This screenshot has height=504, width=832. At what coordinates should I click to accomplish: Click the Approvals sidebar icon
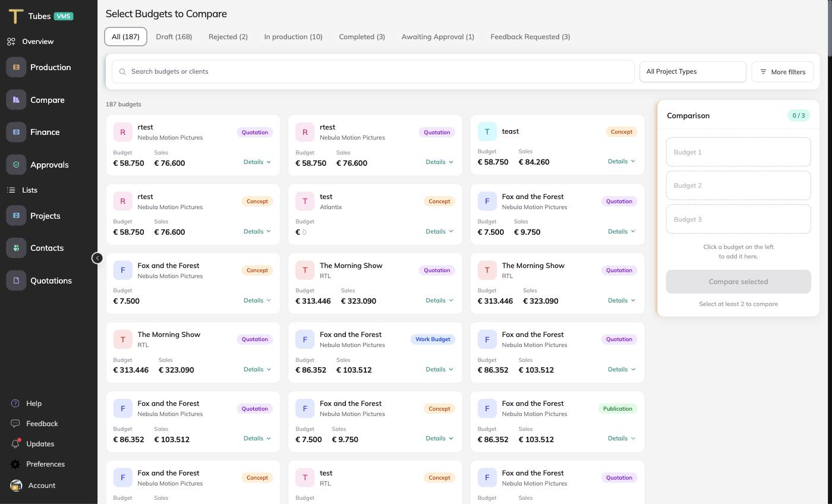pos(16,165)
